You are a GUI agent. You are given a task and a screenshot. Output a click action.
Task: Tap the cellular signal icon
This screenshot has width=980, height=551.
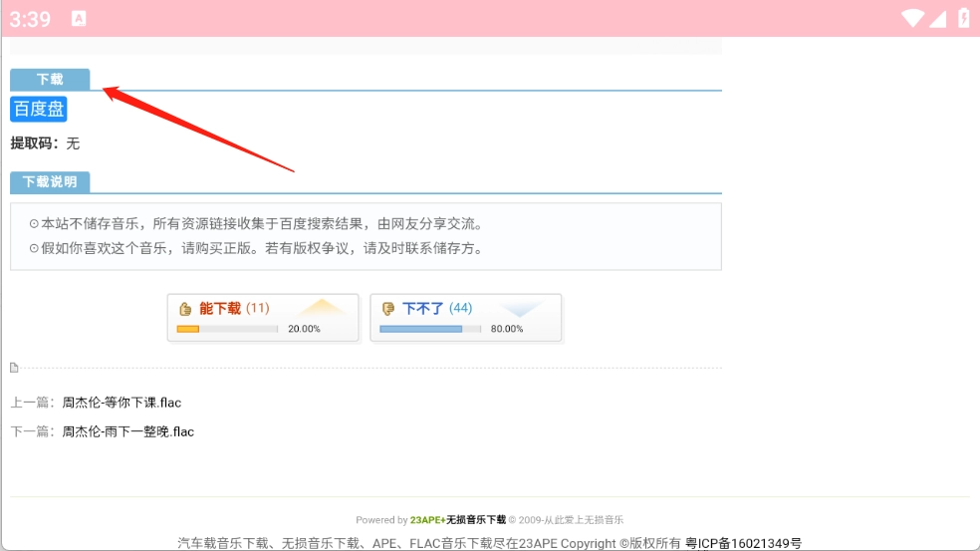point(937,18)
